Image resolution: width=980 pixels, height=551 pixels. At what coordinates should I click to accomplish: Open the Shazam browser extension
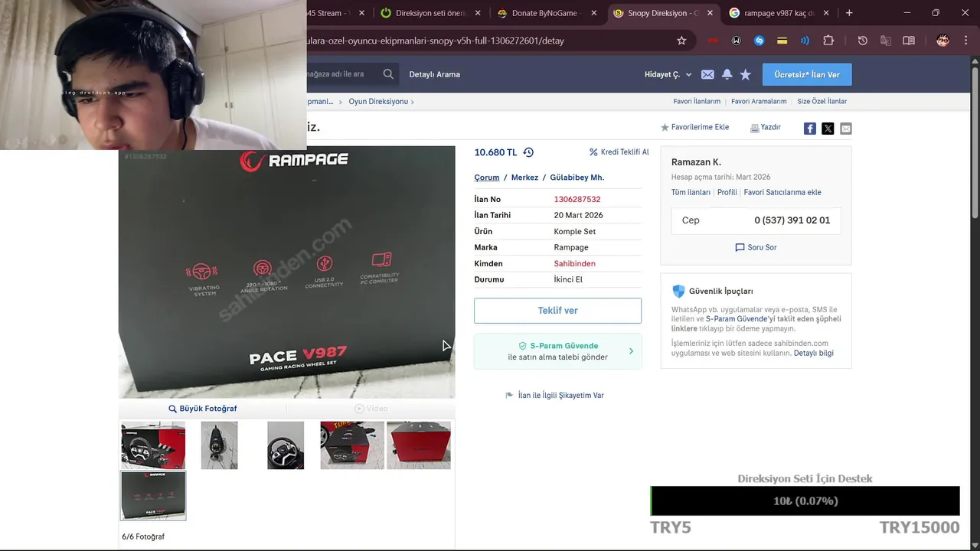(759, 41)
